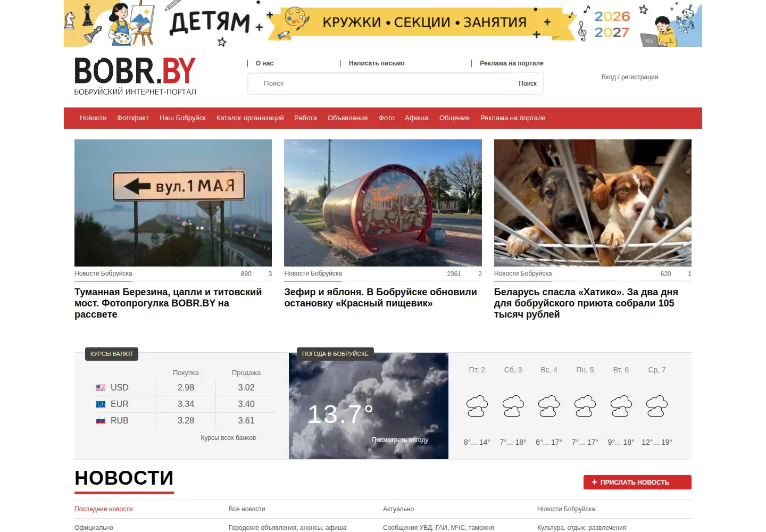The image size is (766, 532).
Task: Open the Наш Бобруйск menu item
Action: coord(182,118)
